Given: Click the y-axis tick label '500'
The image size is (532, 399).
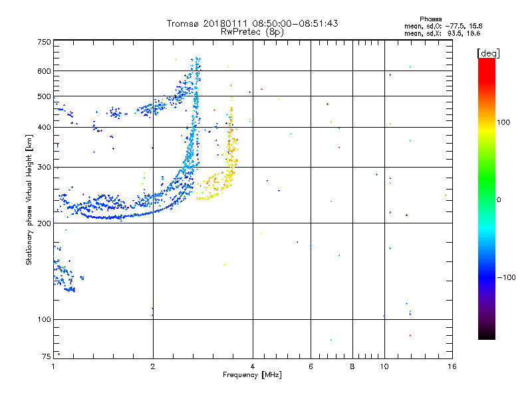Looking at the screenshot, I should [x=44, y=96].
